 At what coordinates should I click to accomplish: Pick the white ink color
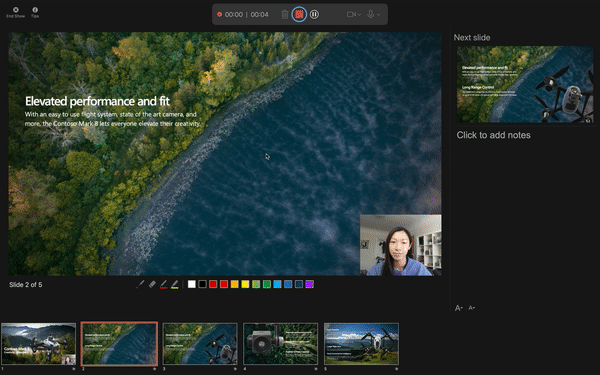click(x=192, y=284)
